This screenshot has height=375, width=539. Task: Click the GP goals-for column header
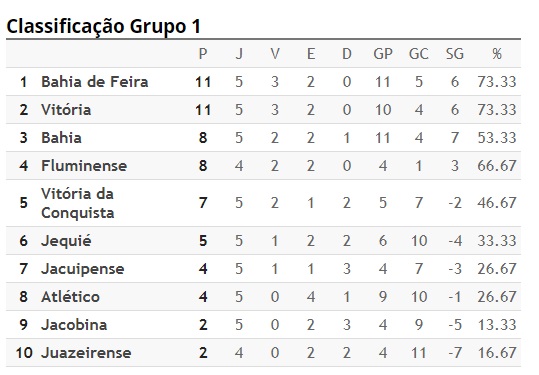tap(383, 54)
